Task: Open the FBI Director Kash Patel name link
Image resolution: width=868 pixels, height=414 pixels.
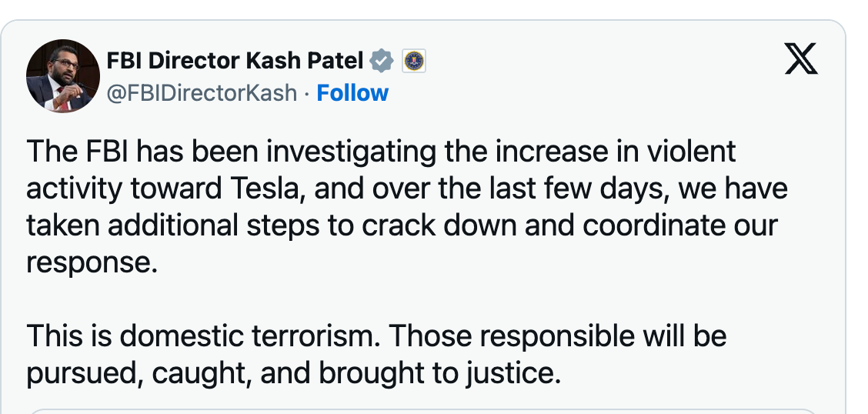Action: [234, 60]
